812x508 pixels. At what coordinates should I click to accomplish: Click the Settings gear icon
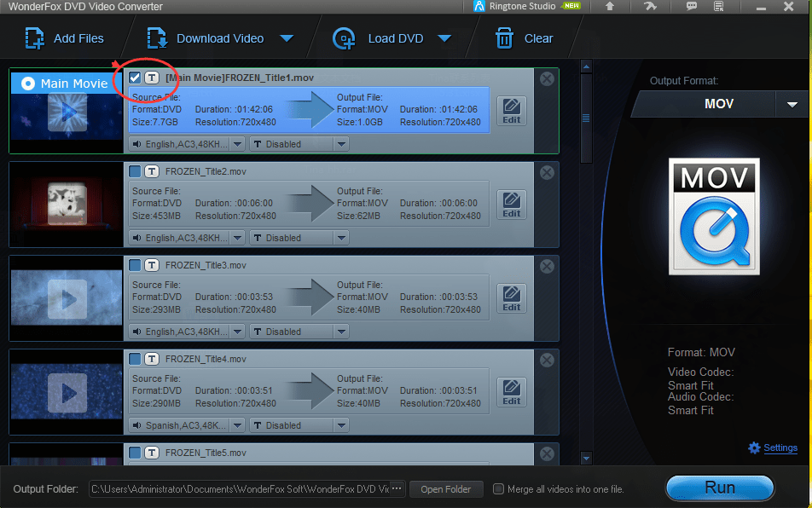[x=755, y=448]
